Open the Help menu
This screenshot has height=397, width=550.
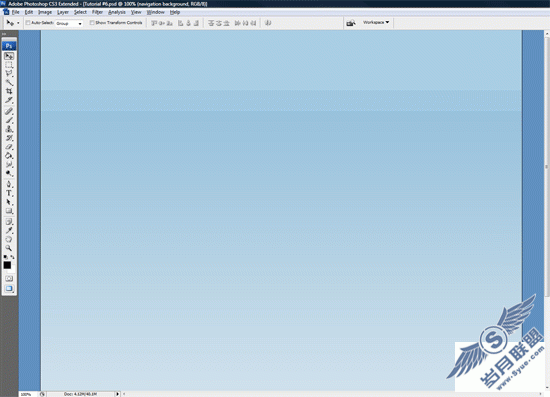pos(175,12)
